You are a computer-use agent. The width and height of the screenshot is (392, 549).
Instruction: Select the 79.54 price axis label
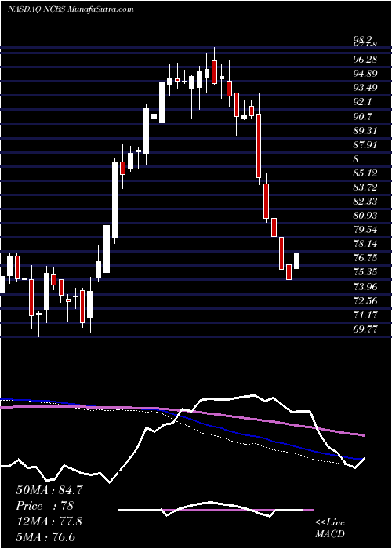coord(365,230)
